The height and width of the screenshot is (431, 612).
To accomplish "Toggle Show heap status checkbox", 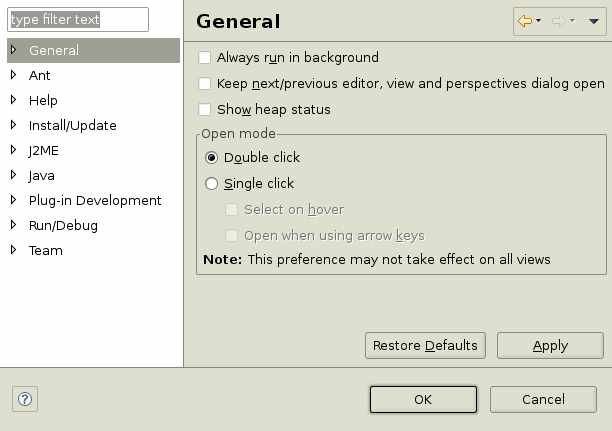I will [205, 109].
